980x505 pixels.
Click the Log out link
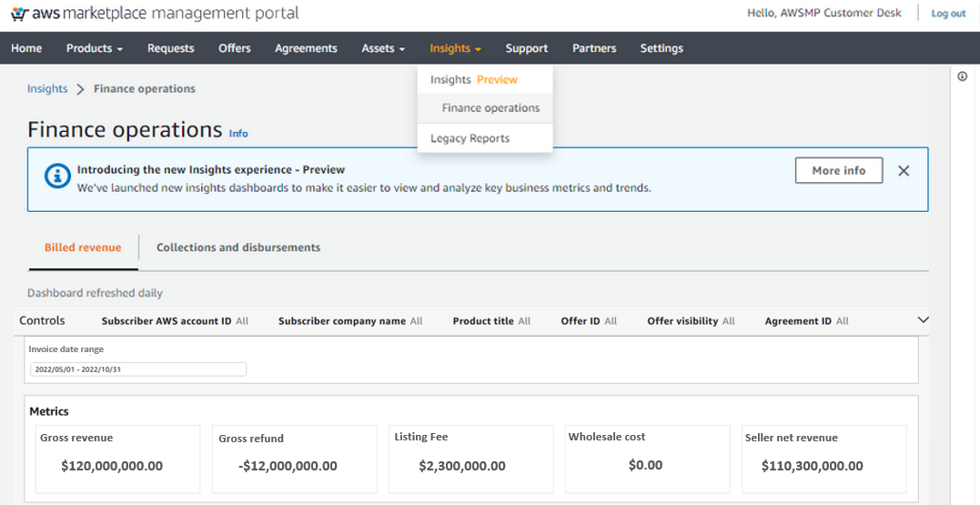(948, 13)
